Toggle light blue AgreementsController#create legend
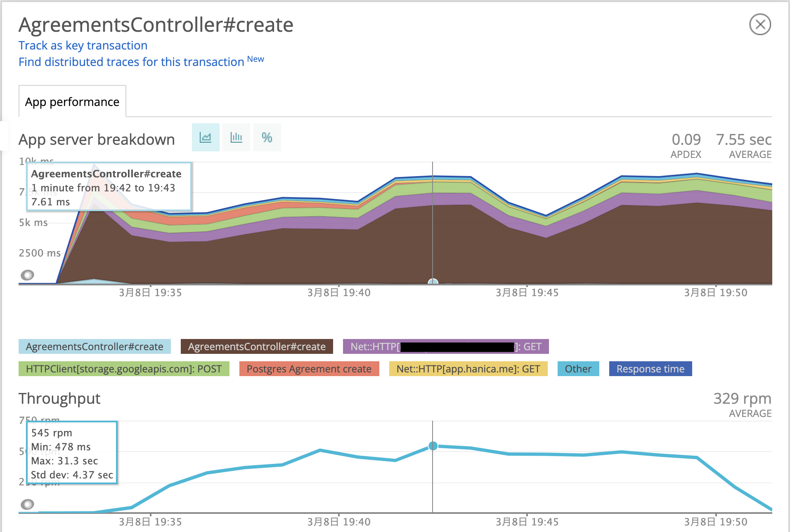 click(95, 346)
